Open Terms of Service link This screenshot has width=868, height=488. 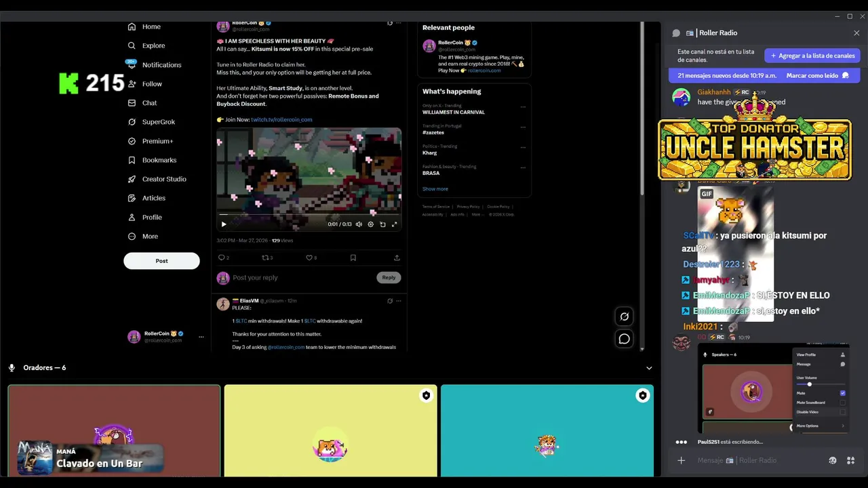click(436, 207)
